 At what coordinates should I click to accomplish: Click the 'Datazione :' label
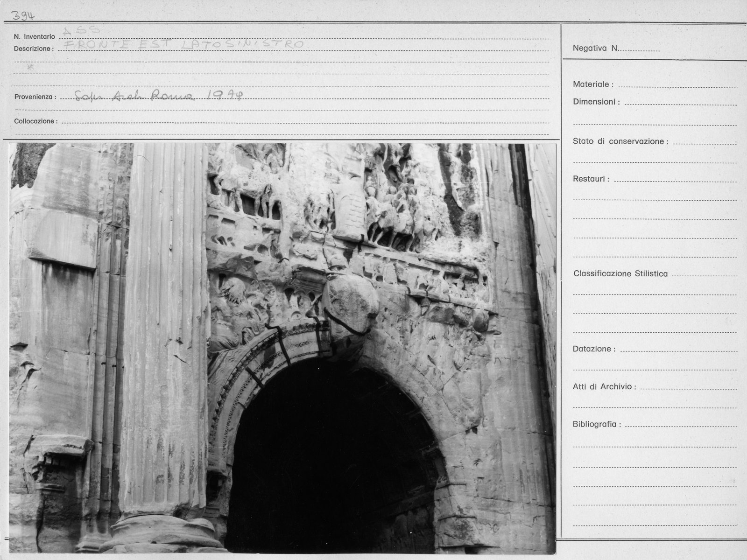[x=594, y=349]
